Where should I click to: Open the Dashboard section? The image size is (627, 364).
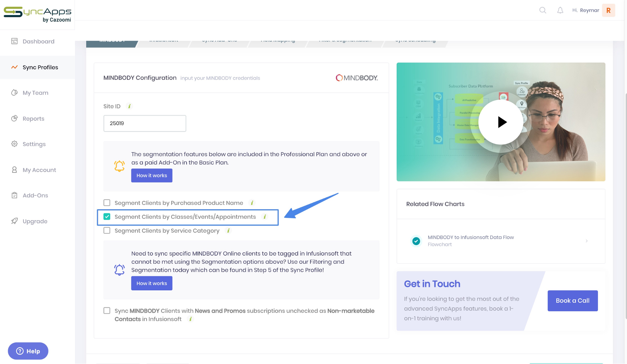[x=38, y=42]
